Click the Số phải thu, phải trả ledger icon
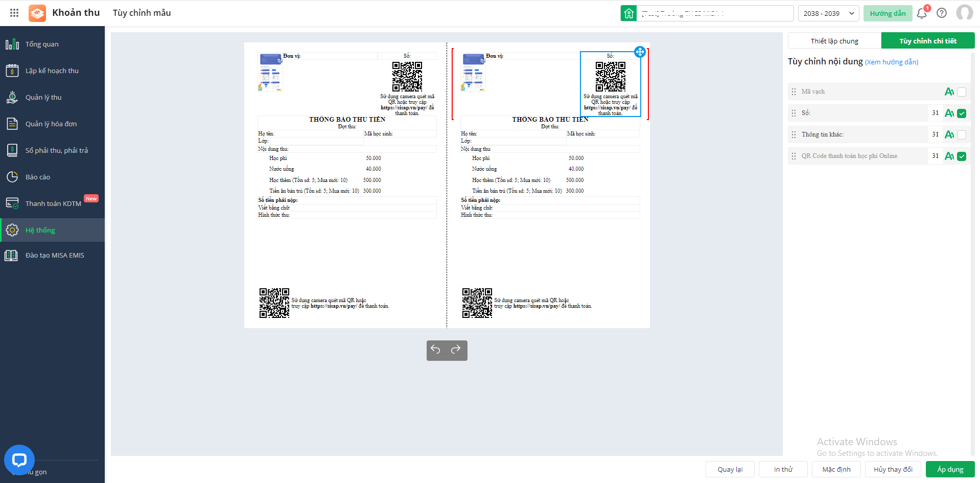The image size is (980, 483). pyautogui.click(x=12, y=150)
